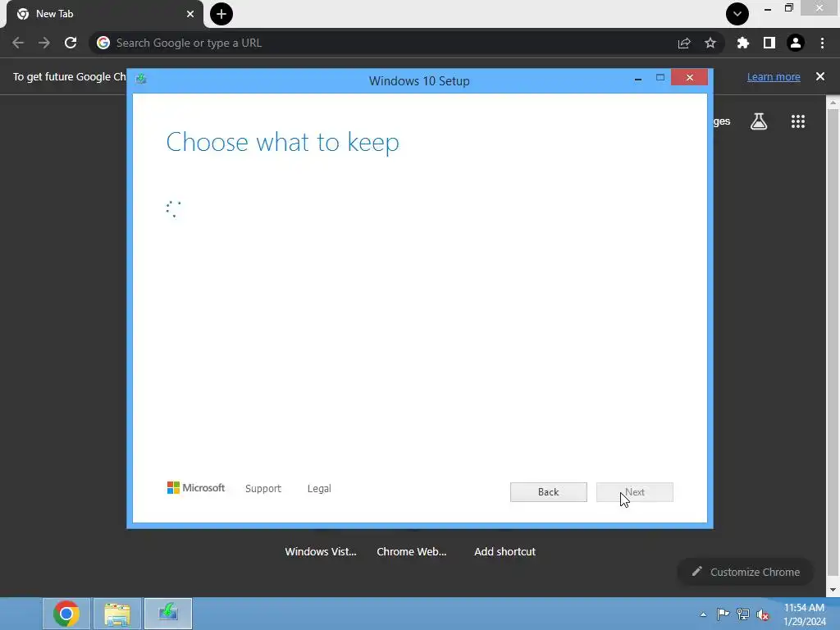840x630 pixels.
Task: Open Chrome profile avatar
Action: (x=796, y=43)
